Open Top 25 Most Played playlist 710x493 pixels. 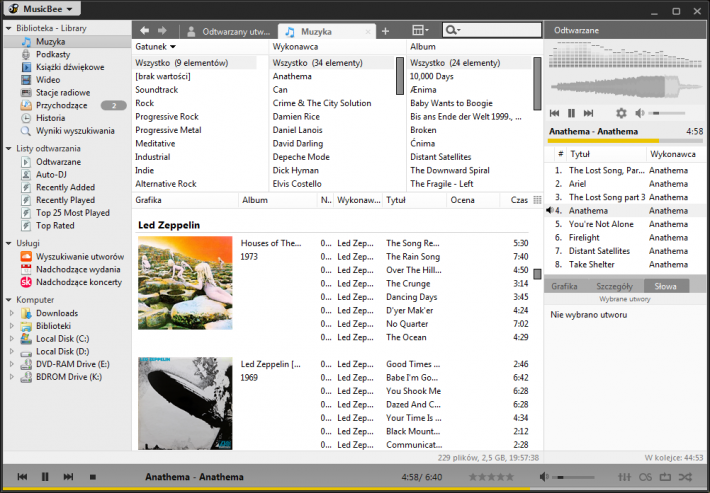(72, 212)
